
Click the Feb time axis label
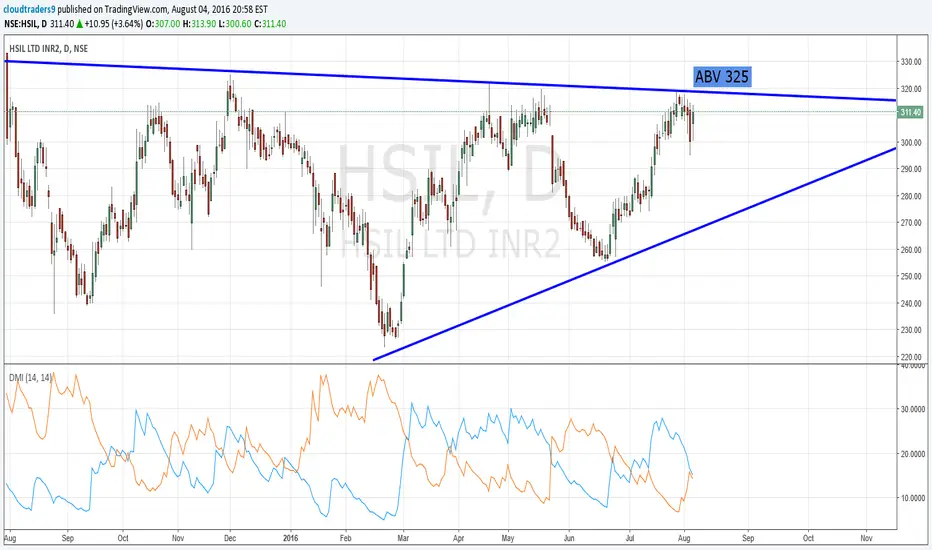pos(345,538)
